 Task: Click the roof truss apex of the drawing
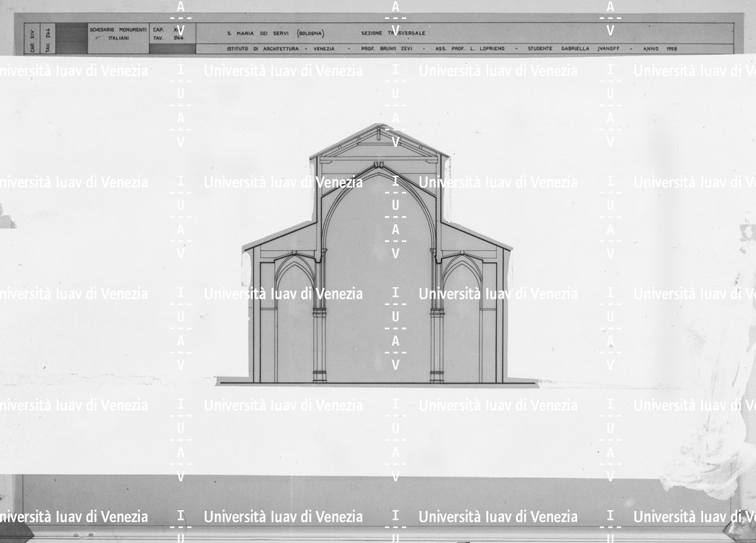pyautogui.click(x=378, y=129)
